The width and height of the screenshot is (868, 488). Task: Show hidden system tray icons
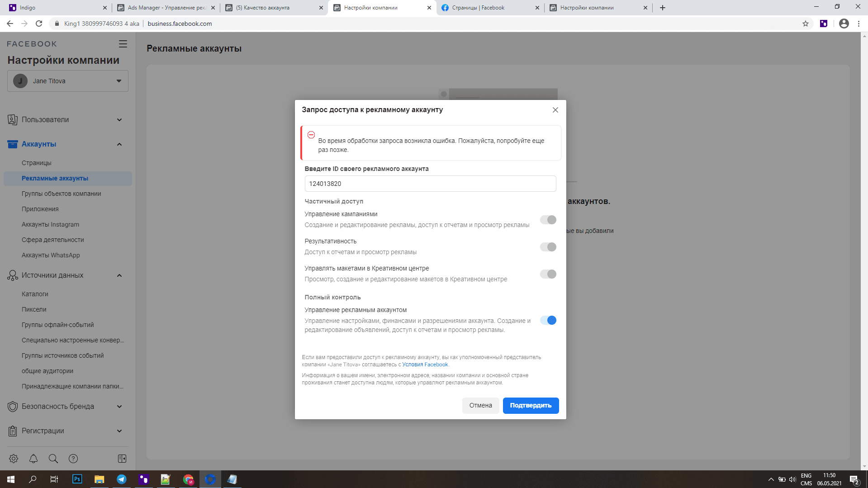pos(771,479)
